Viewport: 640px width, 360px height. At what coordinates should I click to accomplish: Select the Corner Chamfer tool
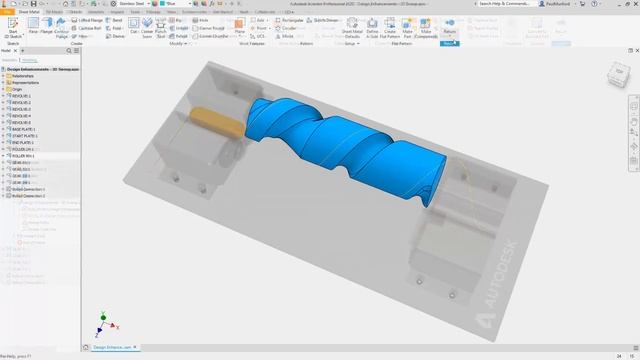(x=210, y=36)
